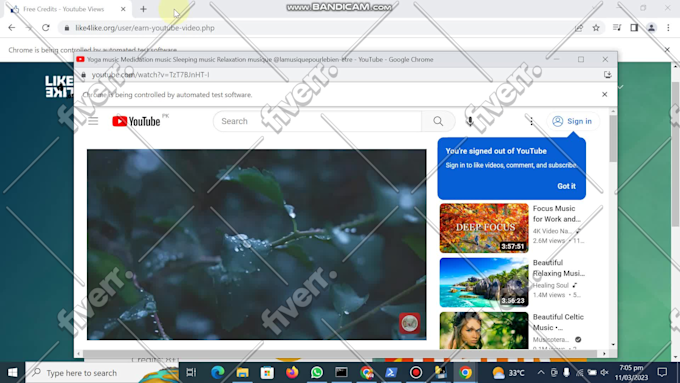Go back in background Chrome window
This screenshot has height=383, width=680.
tap(12, 28)
